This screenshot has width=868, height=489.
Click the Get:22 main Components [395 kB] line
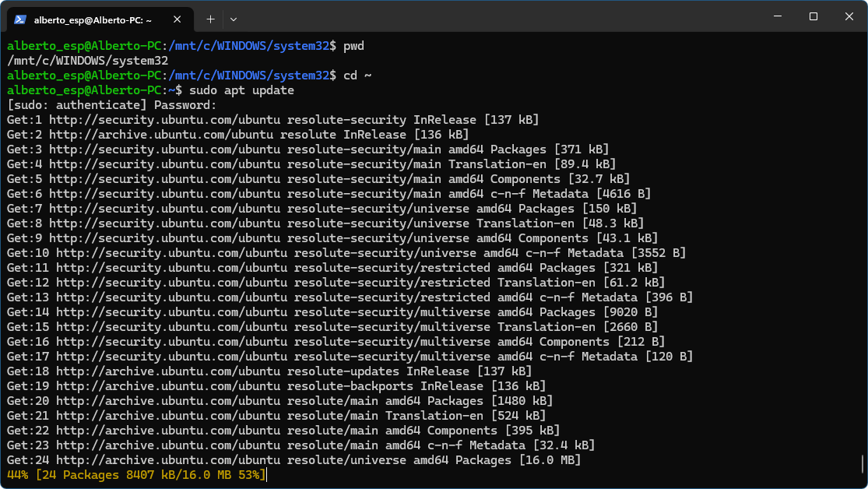pyautogui.click(x=283, y=431)
